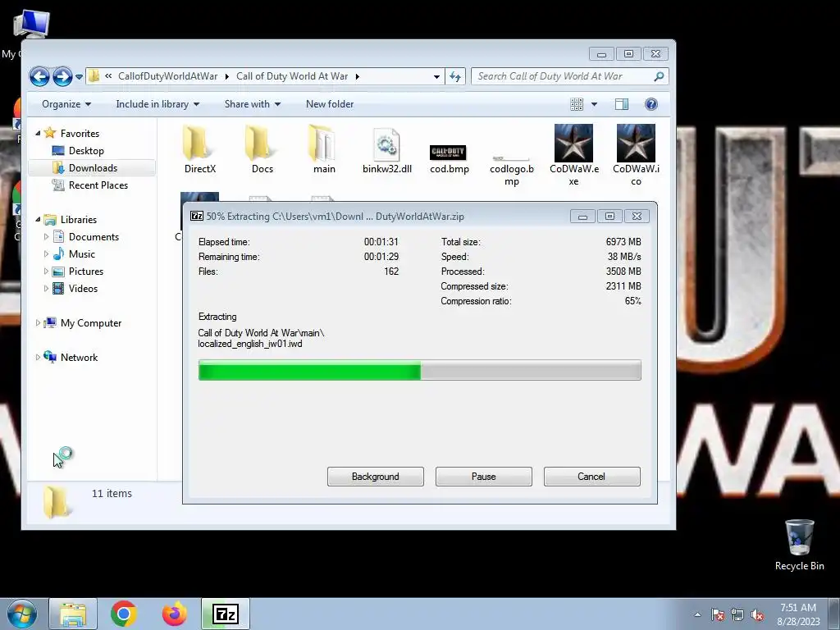Open the Share with menu
840x630 pixels.
click(x=253, y=104)
